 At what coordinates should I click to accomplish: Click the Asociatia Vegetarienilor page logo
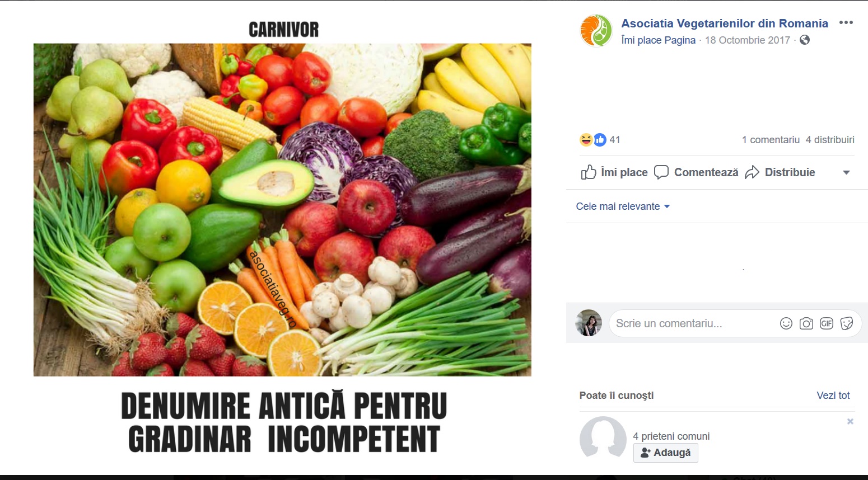coord(596,30)
